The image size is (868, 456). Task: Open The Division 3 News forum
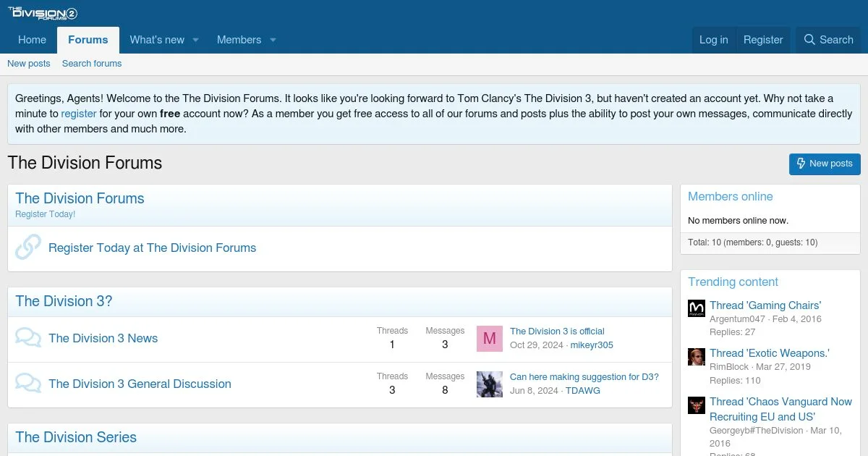103,338
